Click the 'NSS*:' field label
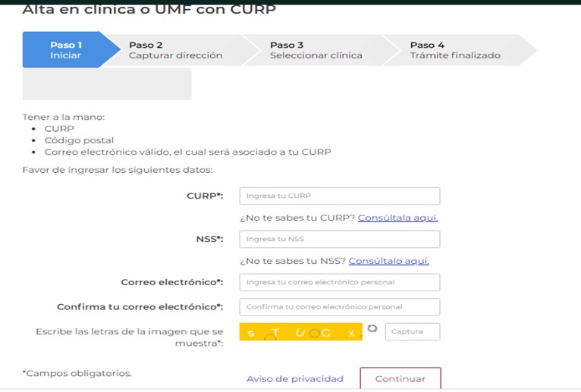The height and width of the screenshot is (392, 581). 209,239
